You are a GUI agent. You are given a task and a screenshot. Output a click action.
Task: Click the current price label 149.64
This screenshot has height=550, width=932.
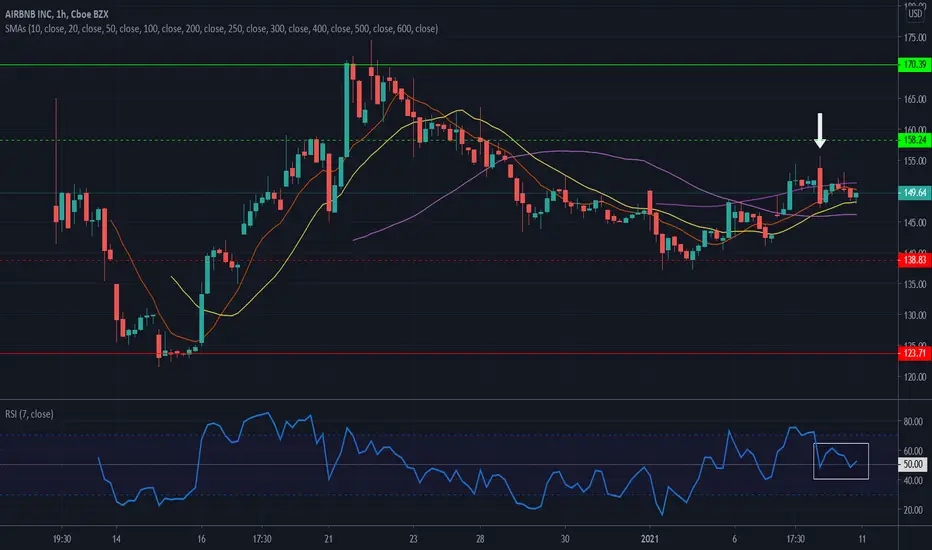(914, 193)
